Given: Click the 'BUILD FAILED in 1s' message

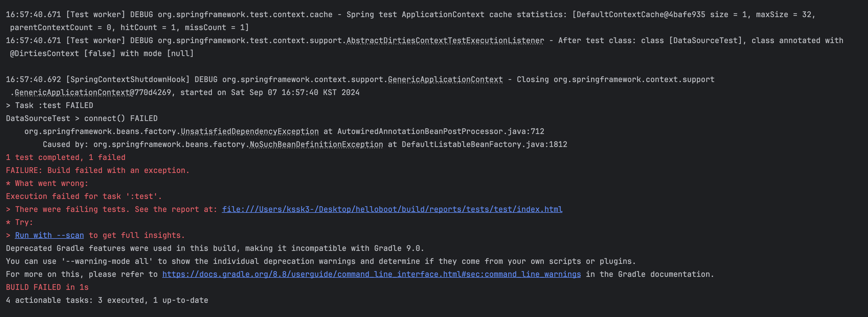Looking at the screenshot, I should 47,287.
